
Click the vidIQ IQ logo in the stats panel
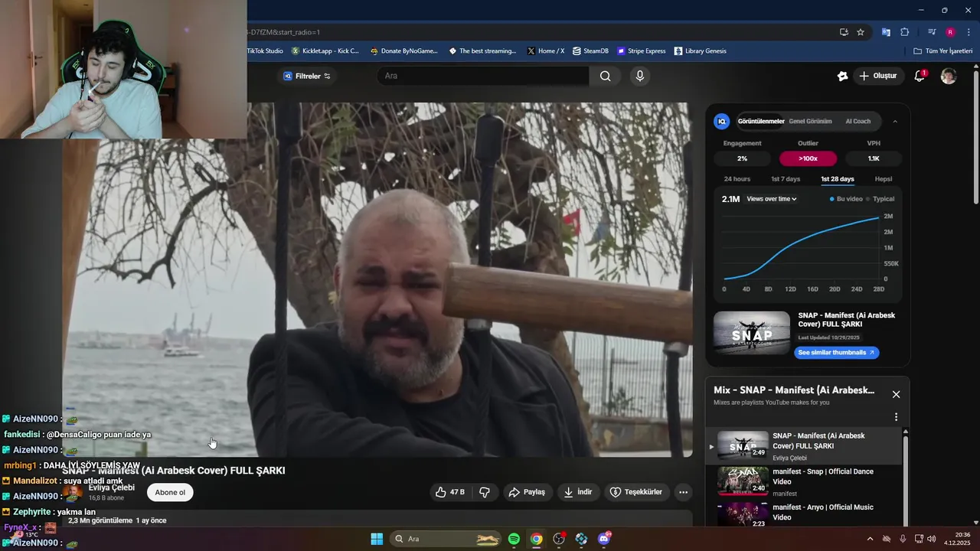tap(722, 121)
